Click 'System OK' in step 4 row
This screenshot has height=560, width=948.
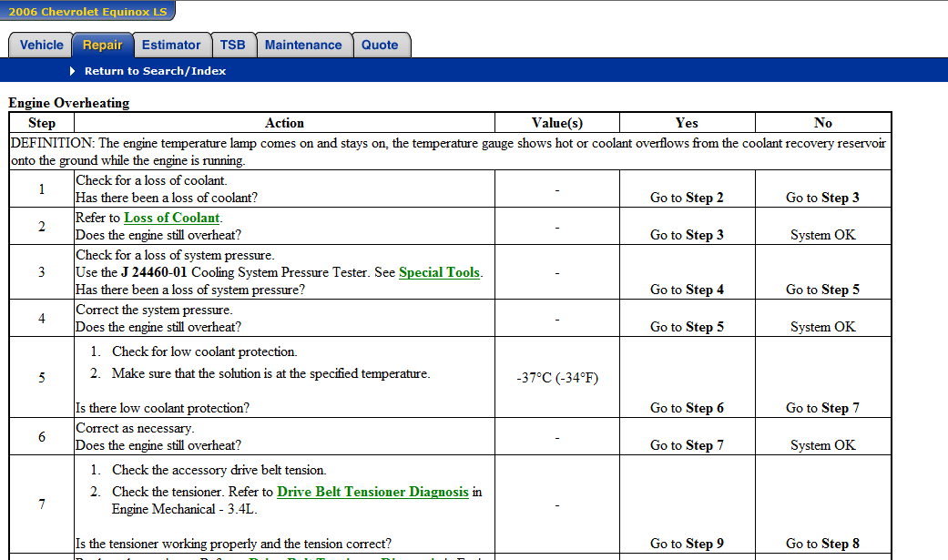823,327
